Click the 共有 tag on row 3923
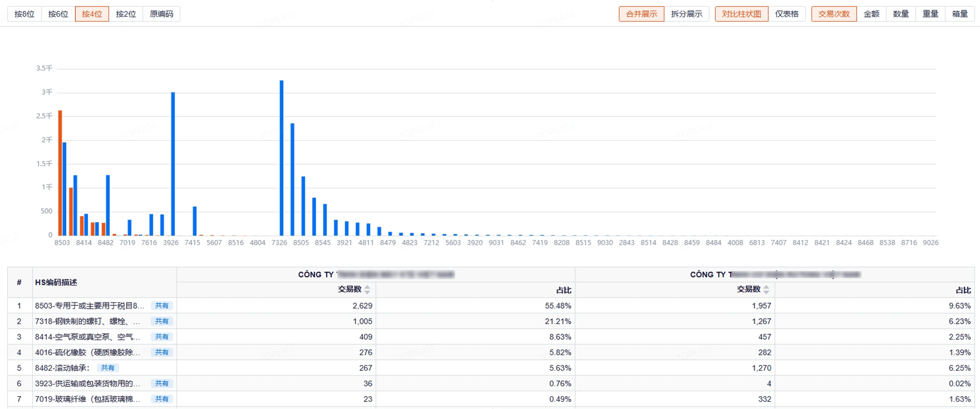The height and width of the screenshot is (409, 980). 161,384
